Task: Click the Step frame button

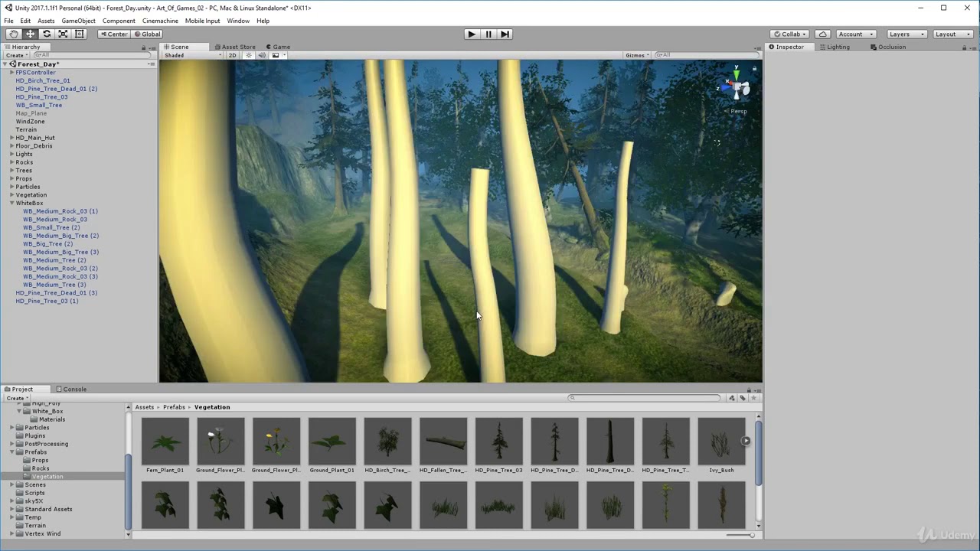Action: (505, 34)
